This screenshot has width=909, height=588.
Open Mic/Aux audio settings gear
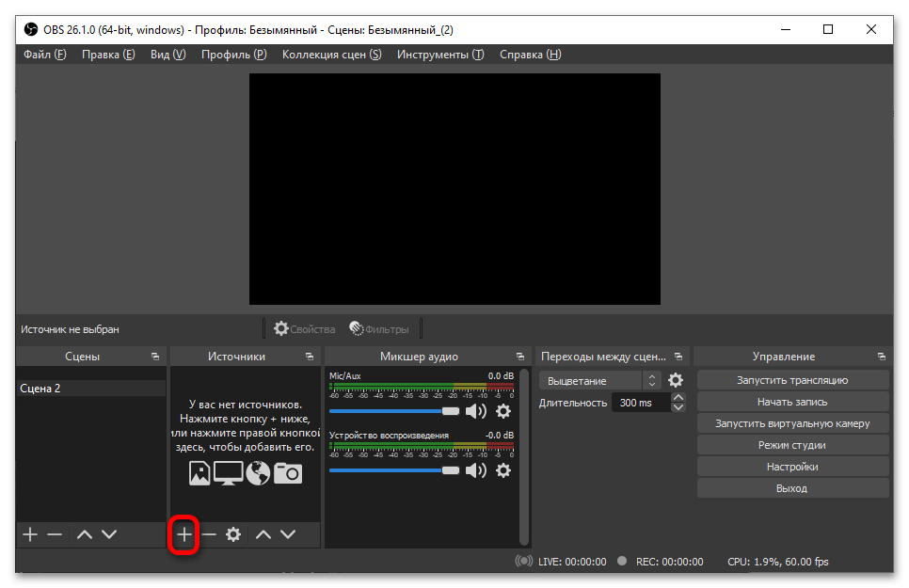click(x=503, y=411)
